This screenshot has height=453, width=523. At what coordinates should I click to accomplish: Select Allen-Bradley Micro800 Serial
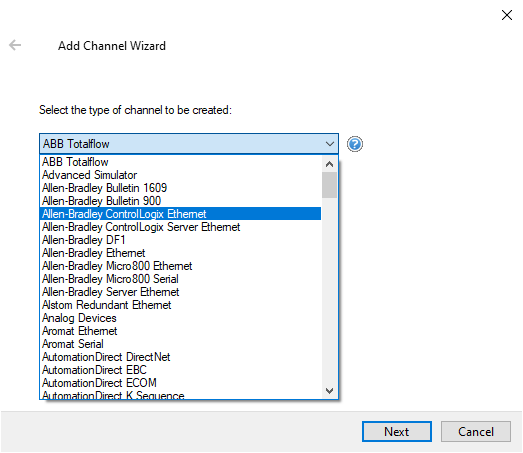point(180,279)
